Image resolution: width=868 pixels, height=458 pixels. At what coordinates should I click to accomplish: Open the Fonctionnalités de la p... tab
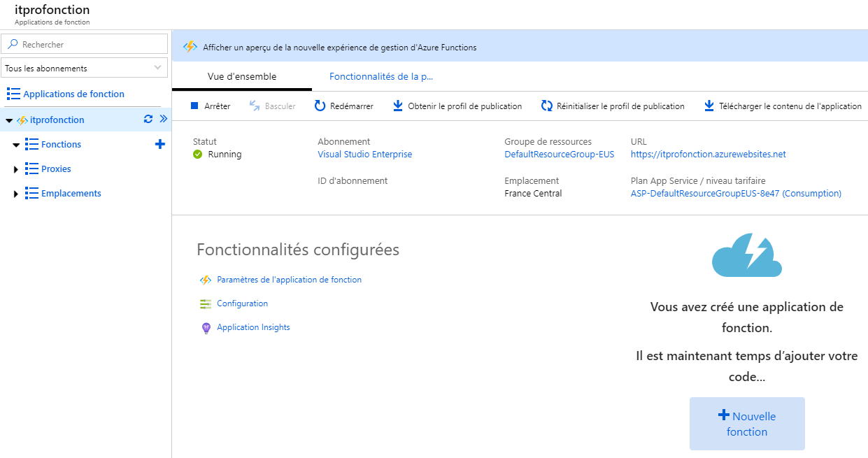(381, 76)
